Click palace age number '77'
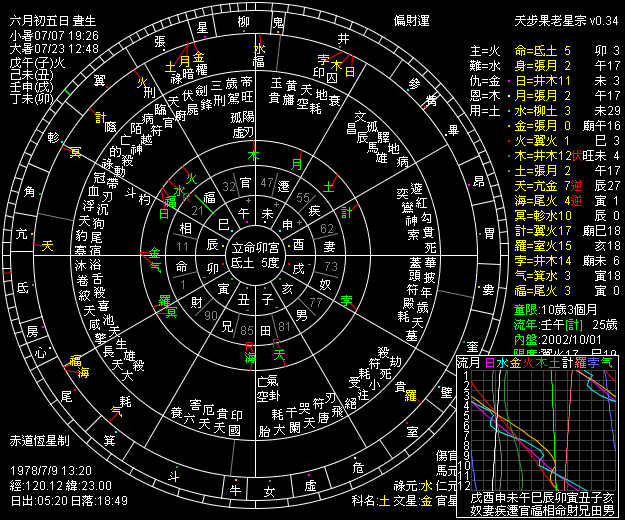This screenshot has width=625, height=520. pos(316,302)
